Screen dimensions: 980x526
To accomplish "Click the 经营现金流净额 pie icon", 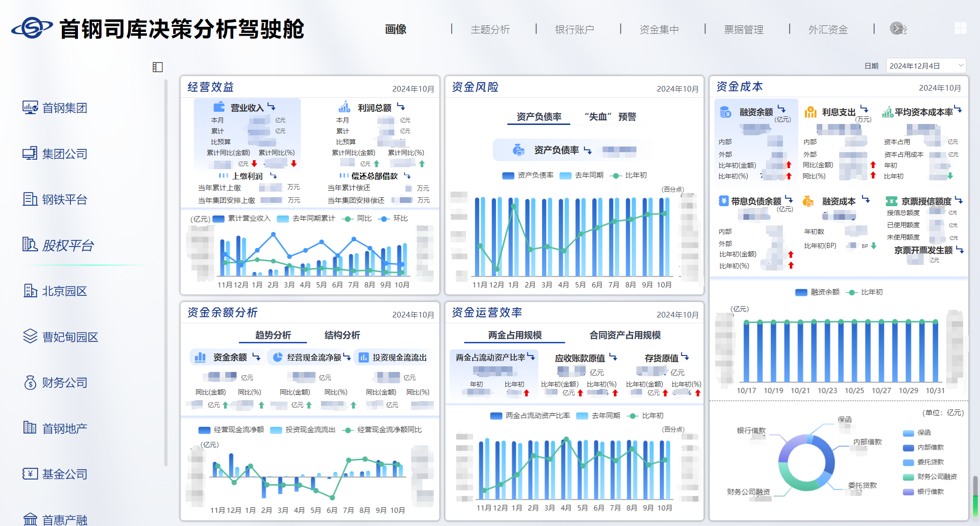I will tap(277, 357).
